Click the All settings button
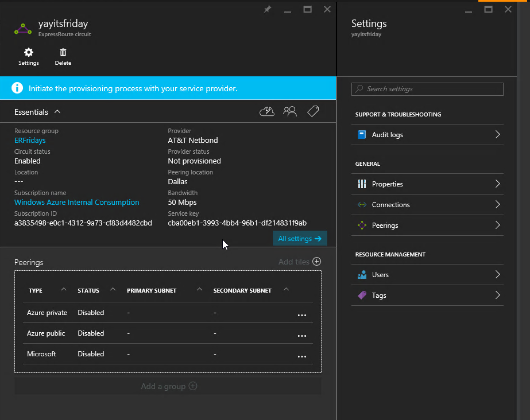 299,239
